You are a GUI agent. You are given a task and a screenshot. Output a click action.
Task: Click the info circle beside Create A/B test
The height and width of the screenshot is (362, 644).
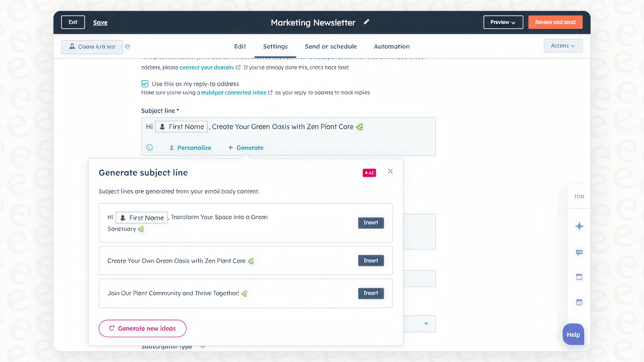[128, 46]
